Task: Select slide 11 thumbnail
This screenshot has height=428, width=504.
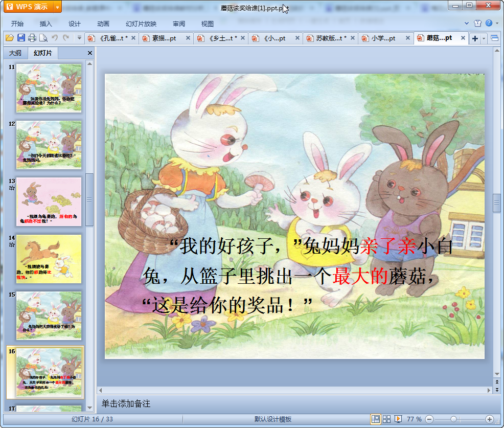Action: coord(49,88)
